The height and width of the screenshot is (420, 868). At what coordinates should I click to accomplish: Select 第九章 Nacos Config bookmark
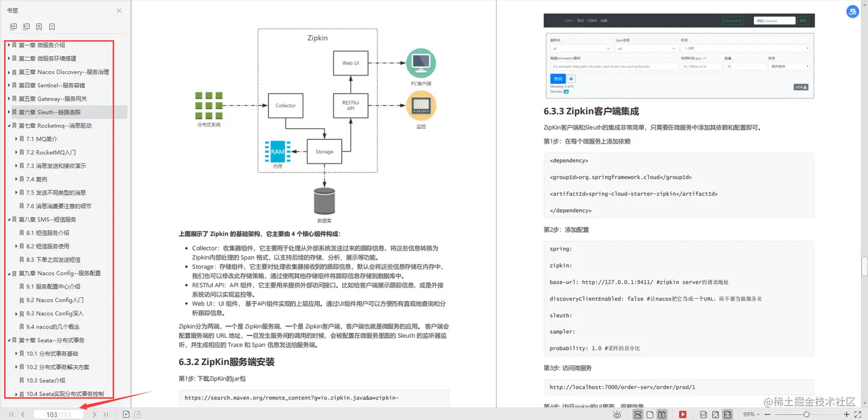60,273
